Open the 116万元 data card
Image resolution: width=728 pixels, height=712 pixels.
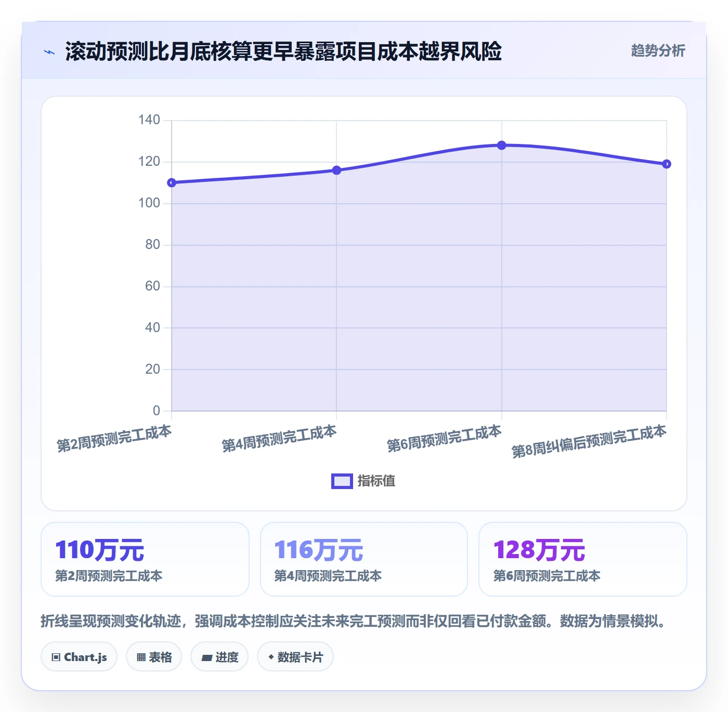tap(364, 559)
